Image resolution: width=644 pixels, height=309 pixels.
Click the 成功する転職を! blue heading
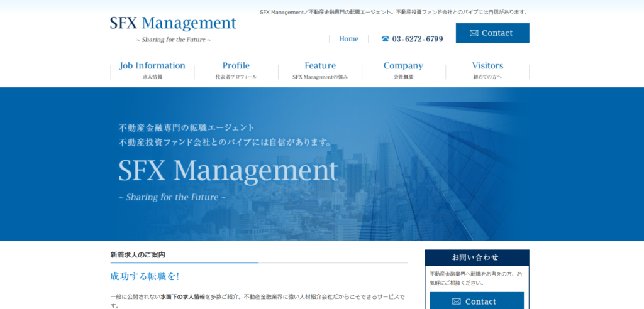coord(145,276)
